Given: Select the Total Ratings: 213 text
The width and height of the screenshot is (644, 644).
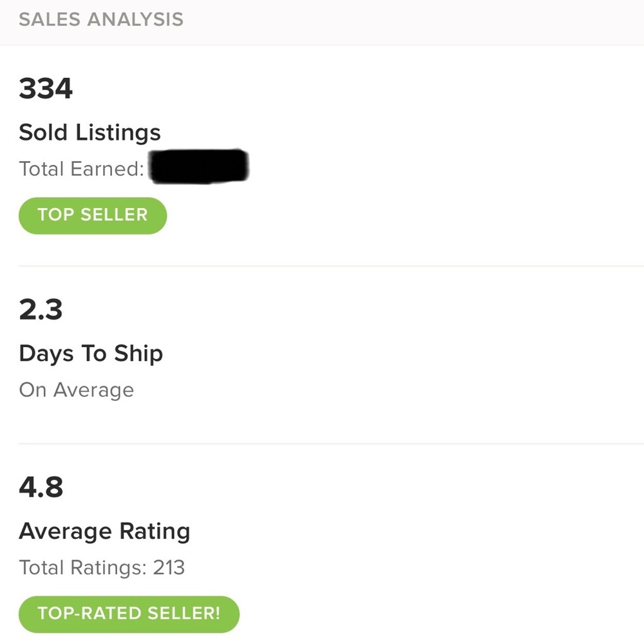Looking at the screenshot, I should click(x=102, y=567).
